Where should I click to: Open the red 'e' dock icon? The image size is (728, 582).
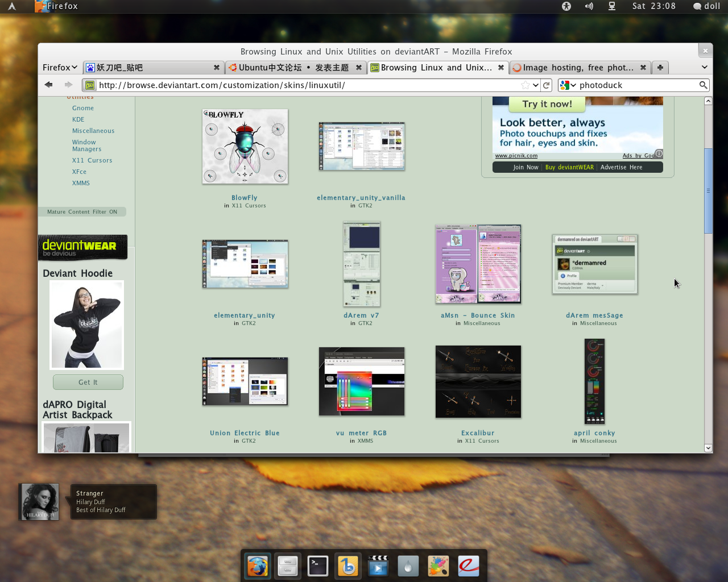point(469,566)
